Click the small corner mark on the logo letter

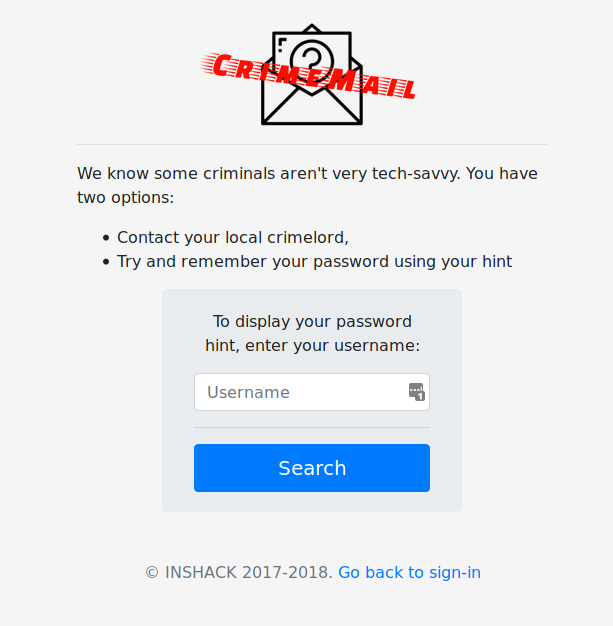point(282,45)
